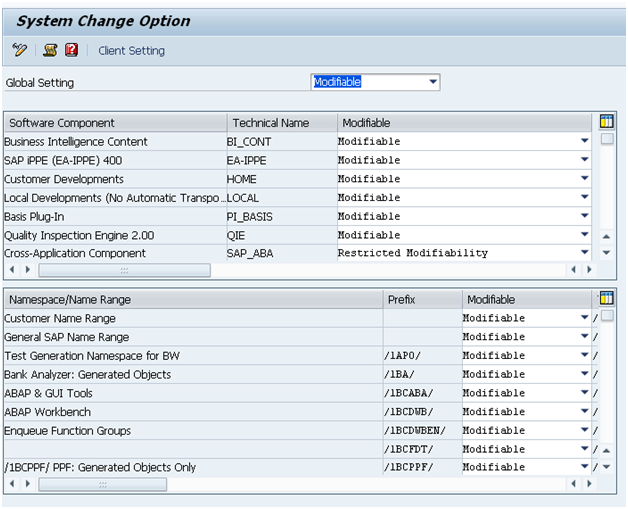
Task: Click Technical Name column header
Action: 282,123
